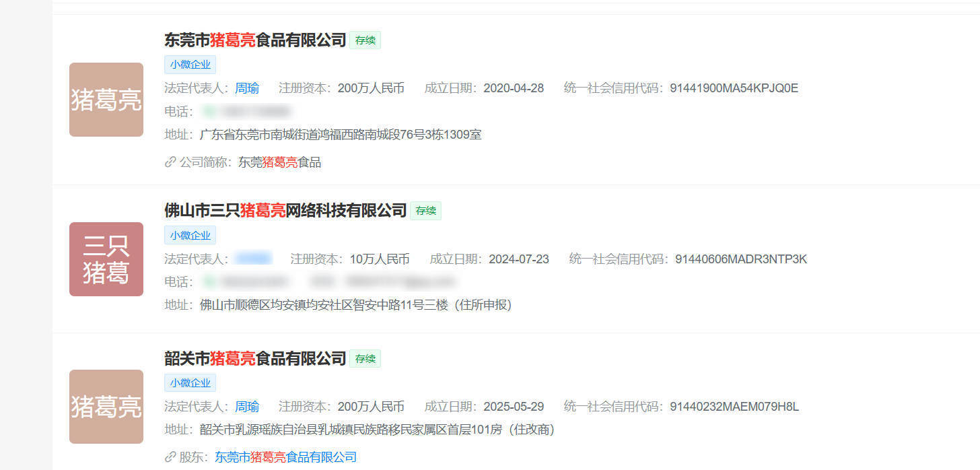Click legal representative 周瑜 for the Shaoguan company
980x470 pixels.
pos(246,407)
